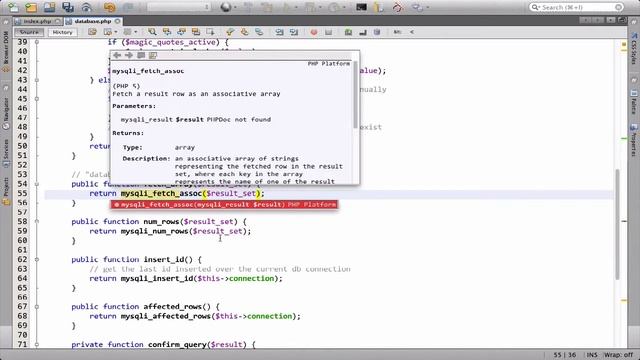The height and width of the screenshot is (360, 640).
Task: Click the New Project toolbar icon
Action: pos(31,7)
